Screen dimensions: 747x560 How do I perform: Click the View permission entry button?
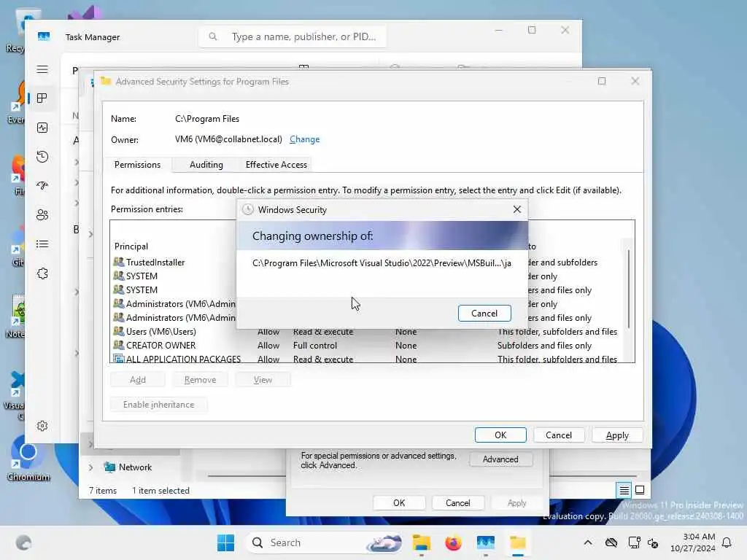coord(263,379)
